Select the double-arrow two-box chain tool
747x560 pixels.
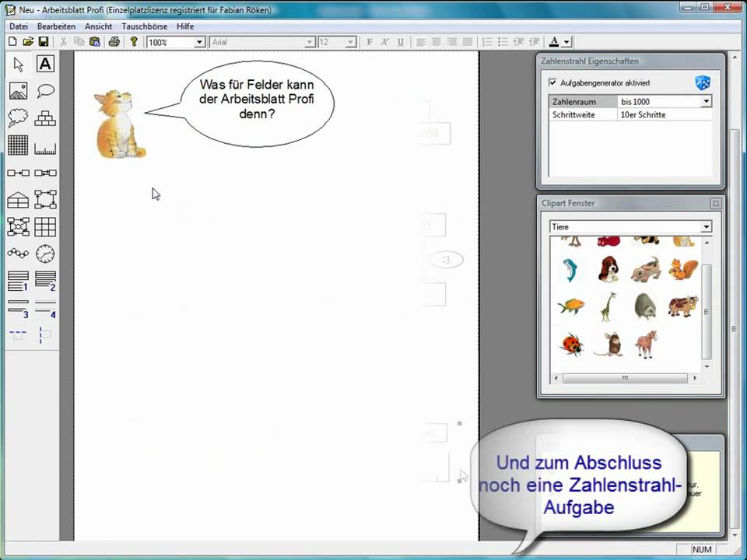pyautogui.click(x=45, y=173)
